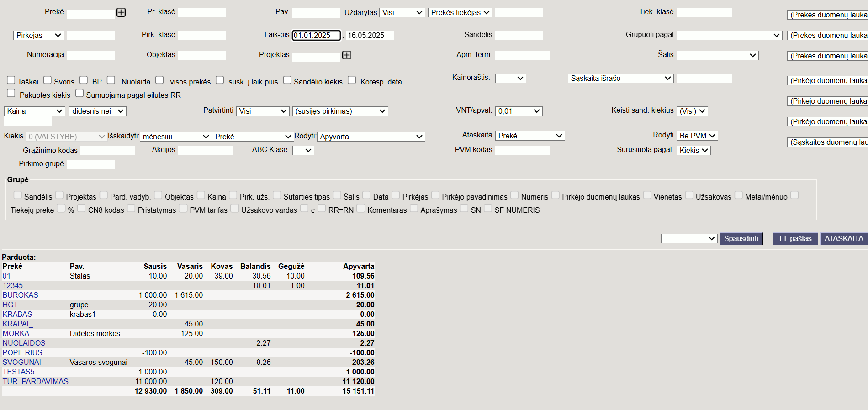Expand the Sąskaitą išrašė dropdown

[621, 78]
